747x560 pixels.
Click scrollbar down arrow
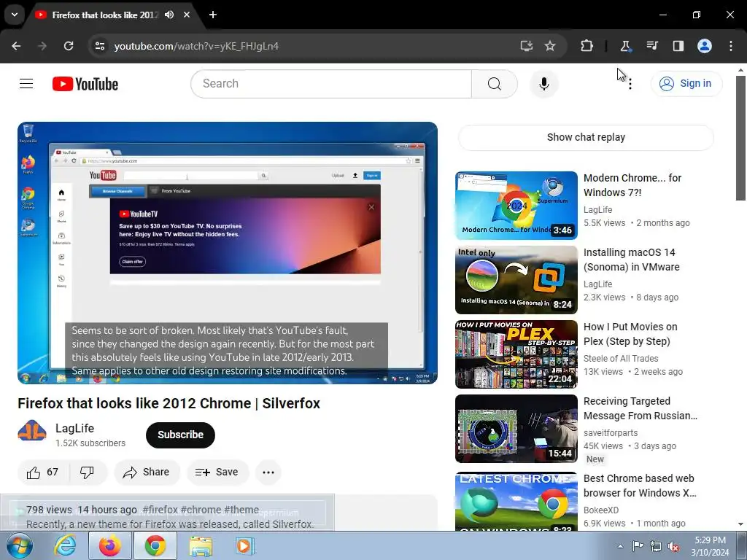(741, 524)
